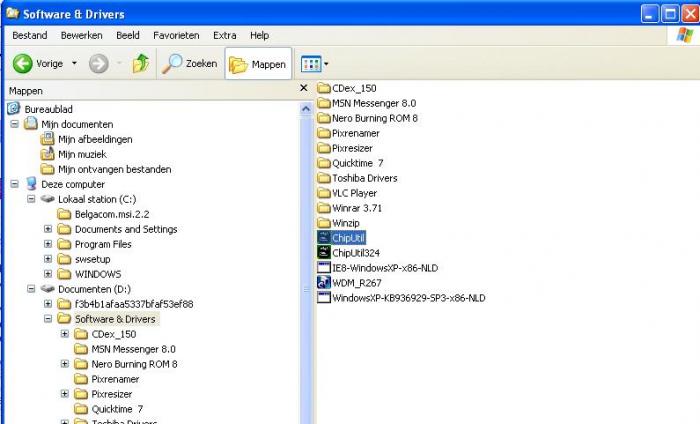The height and width of the screenshot is (424, 700).
Task: Expand the WINDOWS tree node
Action: tap(48, 274)
